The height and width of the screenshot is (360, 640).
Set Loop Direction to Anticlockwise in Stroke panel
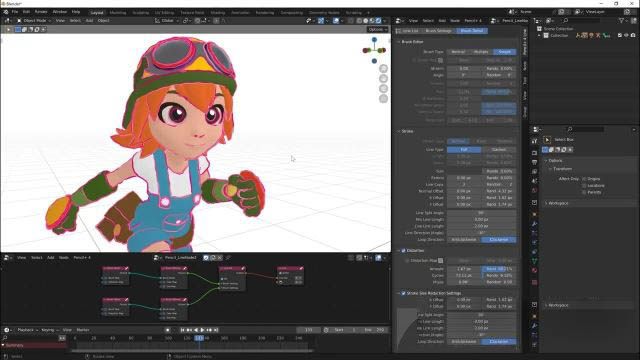[464, 240]
